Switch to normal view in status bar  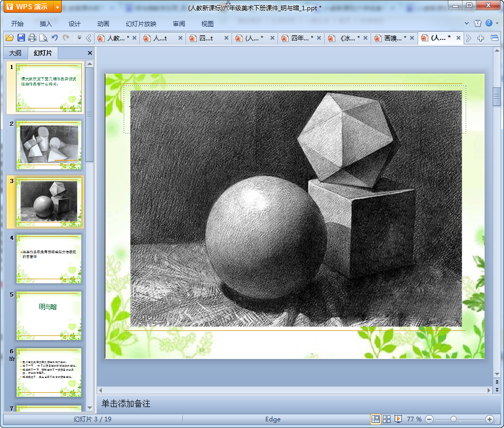(x=376, y=419)
